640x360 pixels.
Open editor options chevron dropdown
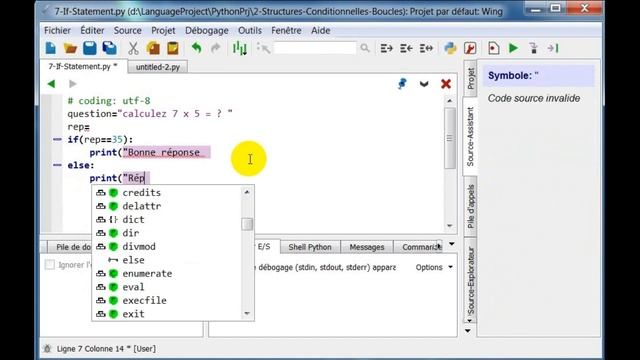[424, 84]
